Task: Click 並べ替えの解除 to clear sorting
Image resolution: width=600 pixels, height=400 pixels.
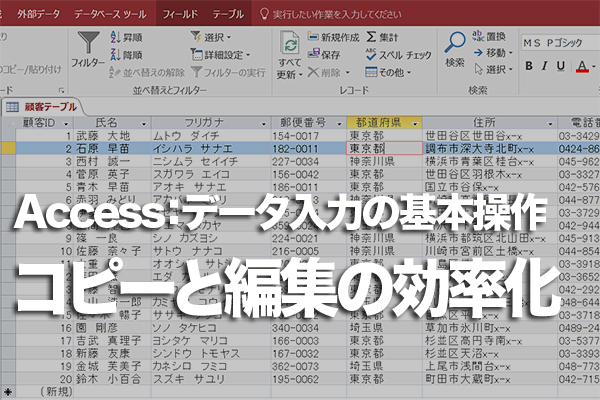Action: tap(147, 72)
